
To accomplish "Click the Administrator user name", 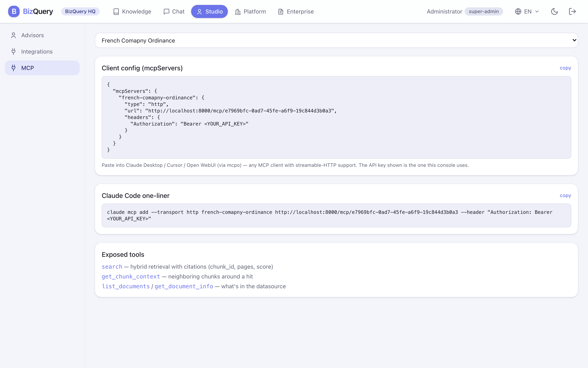I will point(444,11).
